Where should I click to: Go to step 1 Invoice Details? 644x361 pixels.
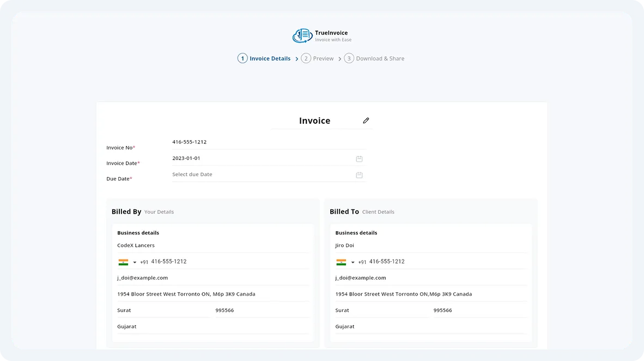point(264,58)
